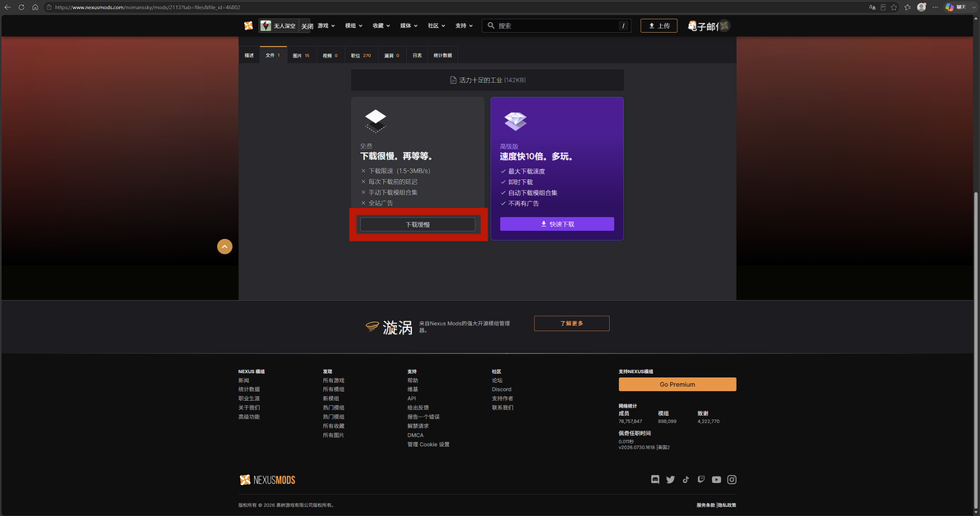Click the 了解更多 button
Screen dimensions: 980x516
572,324
